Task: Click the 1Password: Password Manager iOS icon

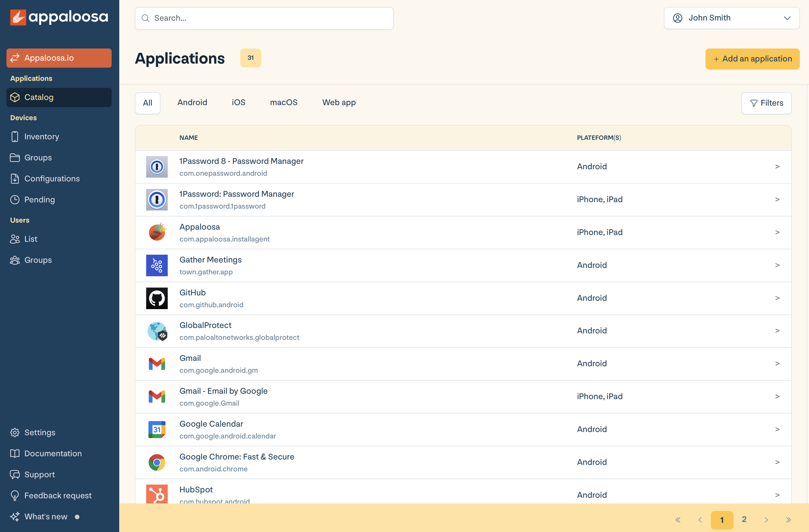Action: click(x=157, y=200)
